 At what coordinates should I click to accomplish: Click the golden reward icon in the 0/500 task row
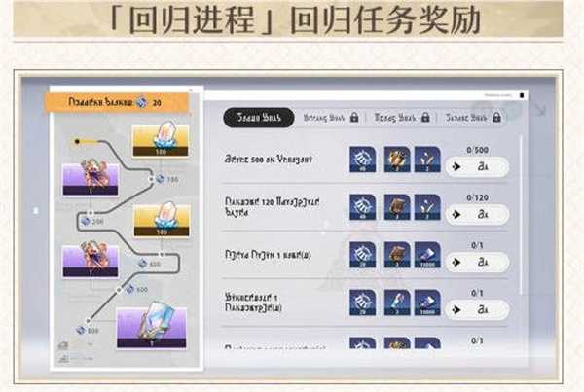pos(397,160)
